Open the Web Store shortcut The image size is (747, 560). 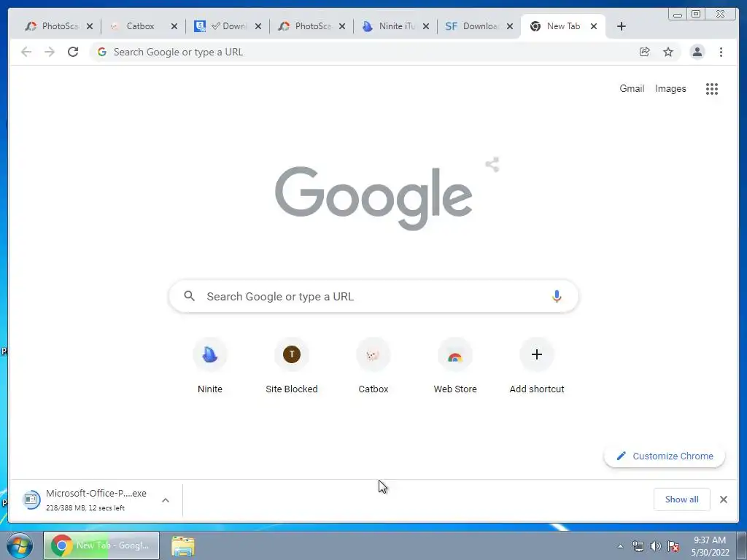[x=455, y=366]
